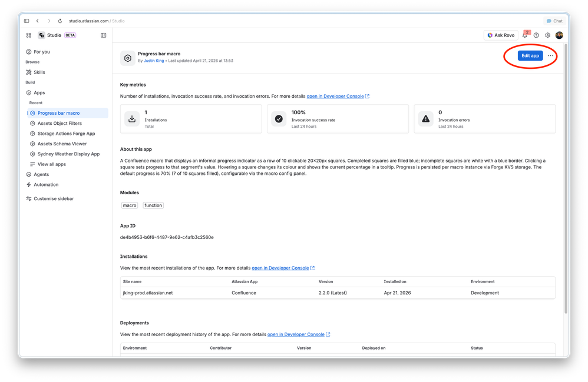The height and width of the screenshot is (382, 588).
Task: Click the Confluence cell in installations table
Action: (244, 293)
